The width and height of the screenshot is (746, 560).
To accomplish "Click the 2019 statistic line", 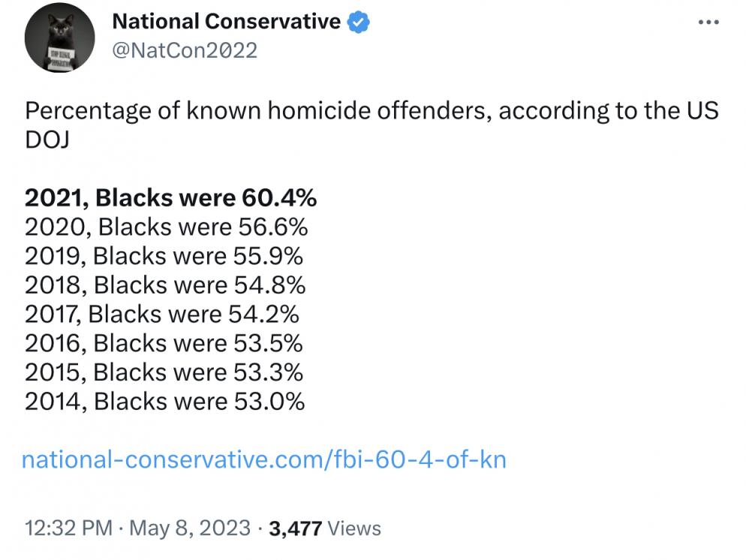I will (164, 256).
